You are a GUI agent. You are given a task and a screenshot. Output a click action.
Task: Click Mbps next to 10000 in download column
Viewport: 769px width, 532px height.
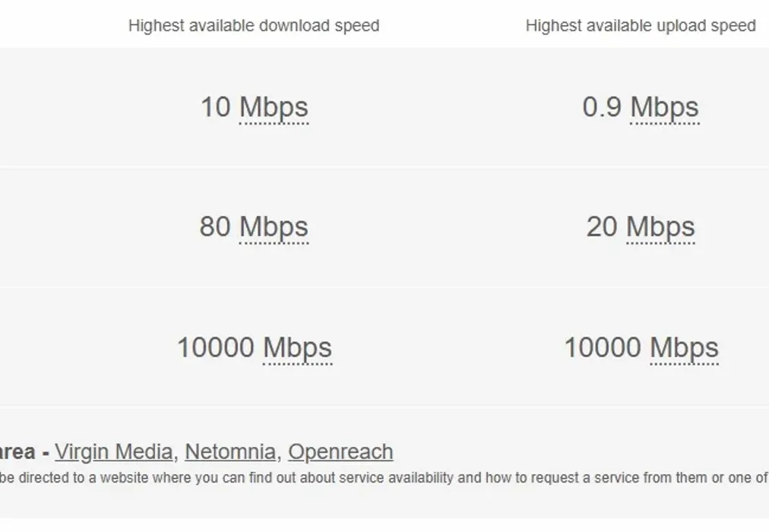click(297, 347)
